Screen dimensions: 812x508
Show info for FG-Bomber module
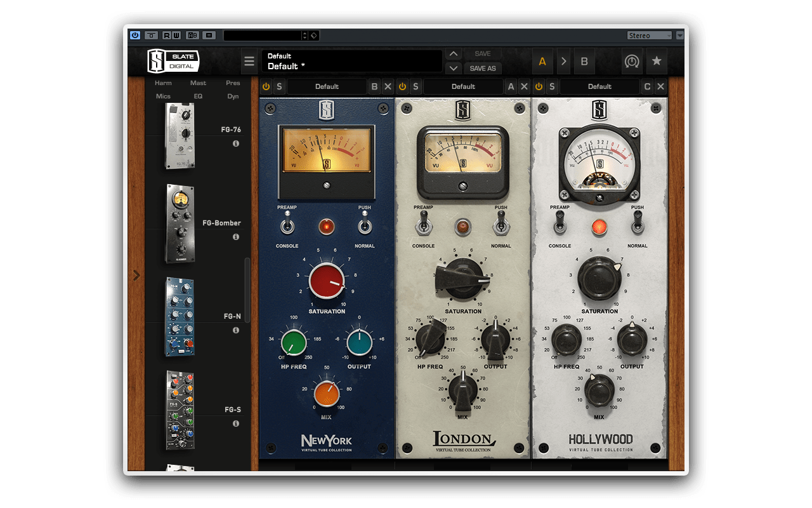coord(236,237)
